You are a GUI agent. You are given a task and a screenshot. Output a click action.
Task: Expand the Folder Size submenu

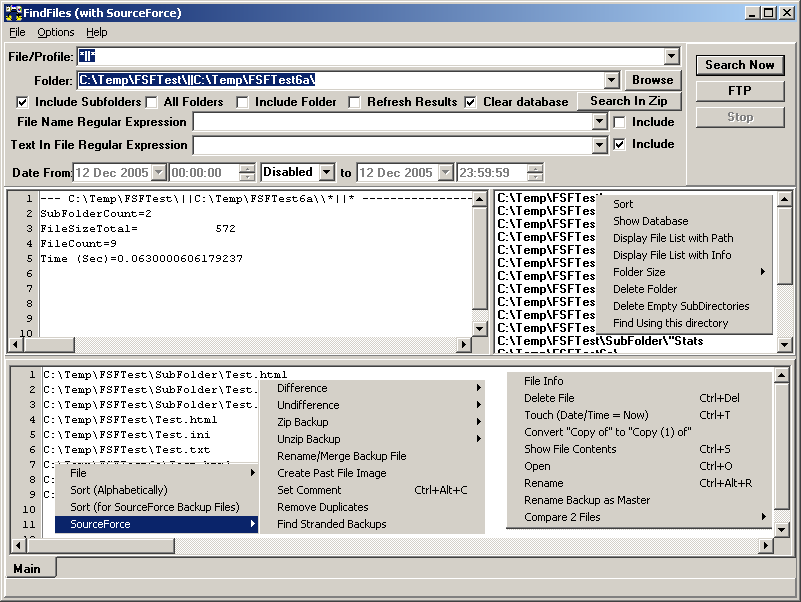tap(685, 272)
